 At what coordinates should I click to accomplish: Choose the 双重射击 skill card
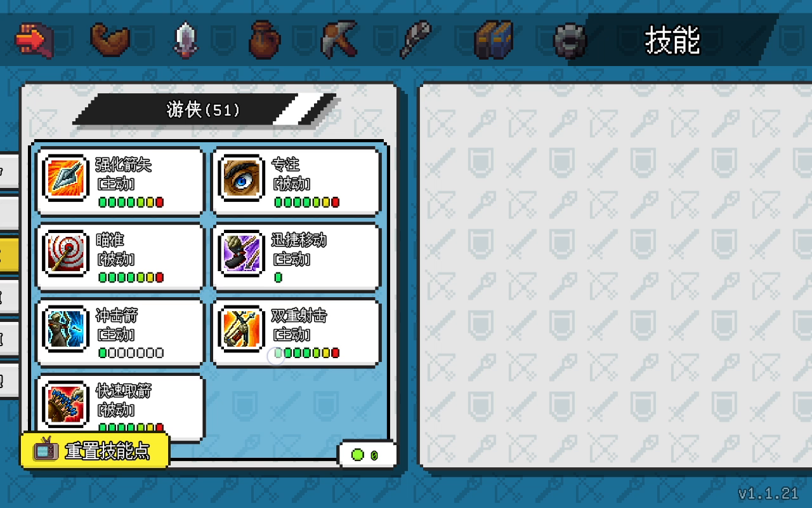click(296, 332)
